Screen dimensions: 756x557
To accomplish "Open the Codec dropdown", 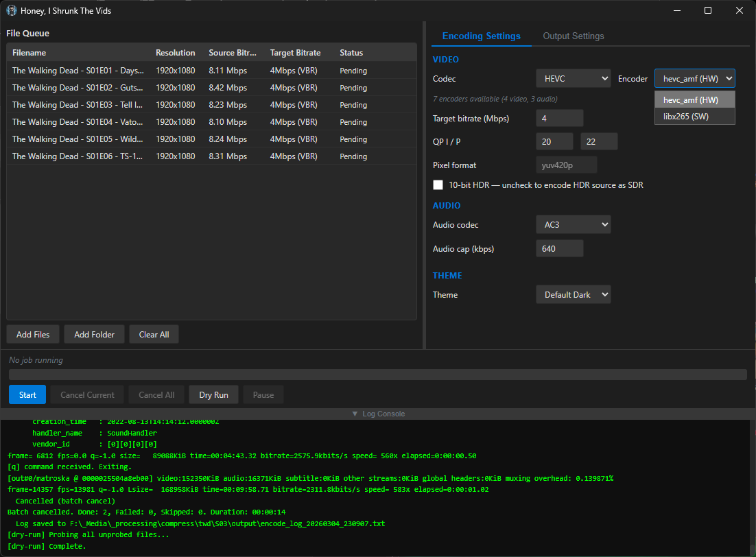I will coord(573,79).
